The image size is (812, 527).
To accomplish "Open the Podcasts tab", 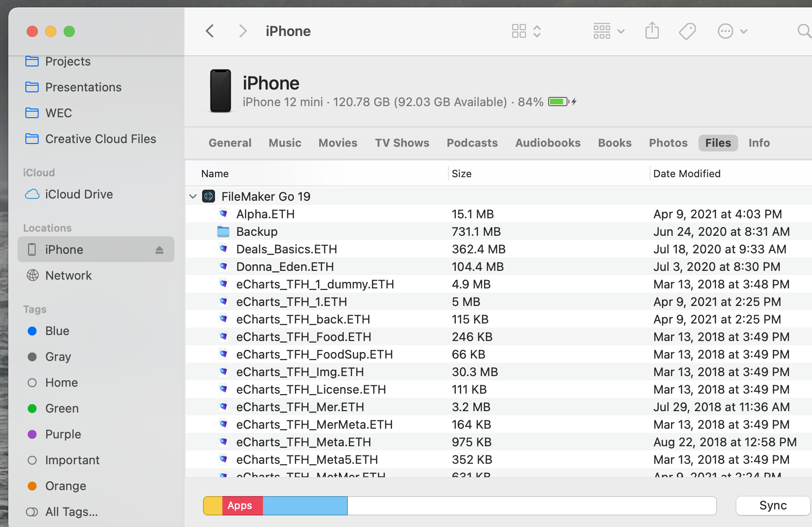I will [x=472, y=143].
